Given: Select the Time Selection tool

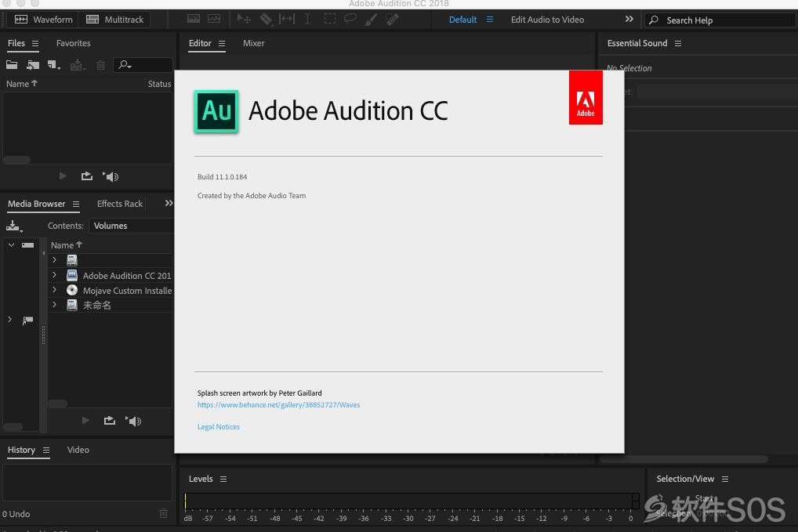Looking at the screenshot, I should [x=307, y=20].
